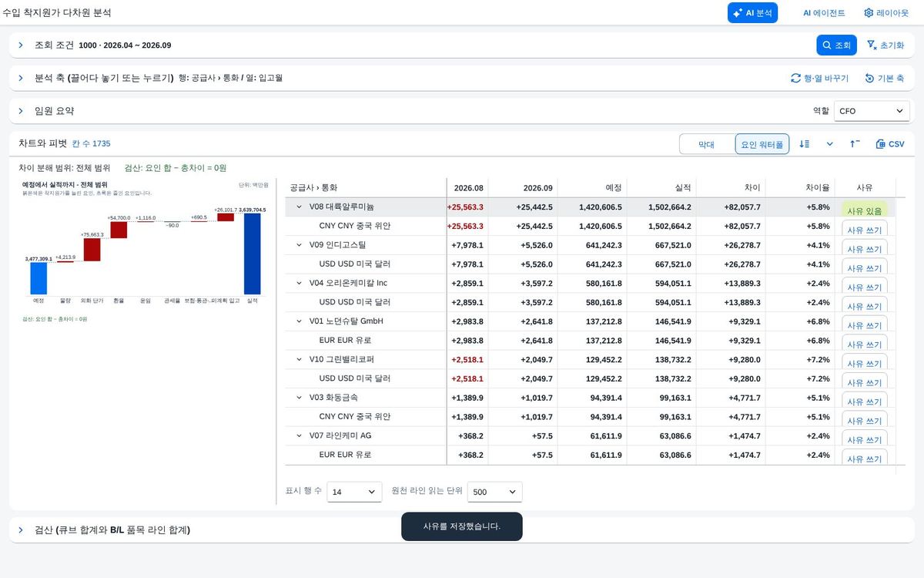Collapse the V04 오리온케미칼 Inc row
Image resolution: width=924 pixels, height=578 pixels.
click(x=300, y=283)
